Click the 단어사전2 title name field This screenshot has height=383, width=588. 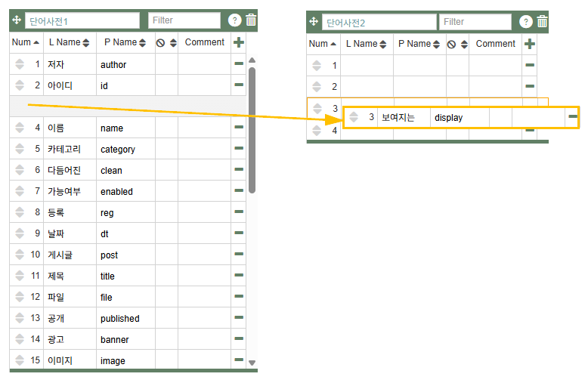[379, 22]
